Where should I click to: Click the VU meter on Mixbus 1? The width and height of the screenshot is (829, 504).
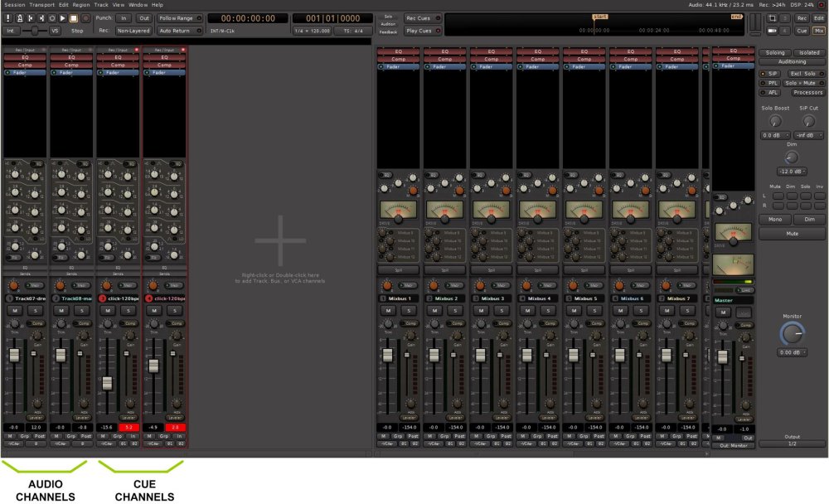(x=399, y=210)
